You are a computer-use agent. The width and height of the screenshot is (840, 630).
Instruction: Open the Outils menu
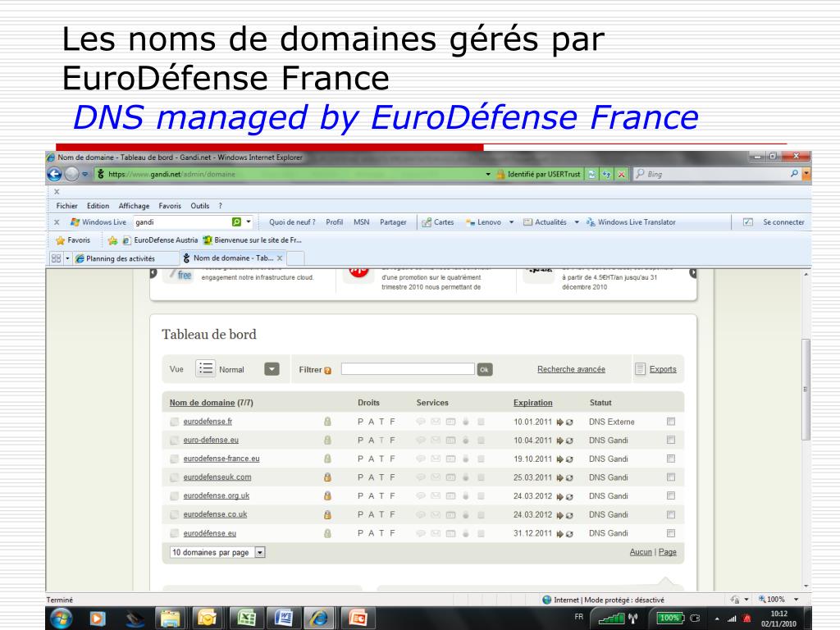pyautogui.click(x=200, y=206)
